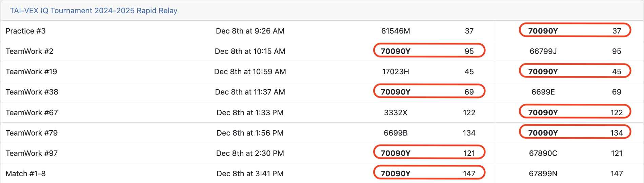This screenshot has height=183, width=644.
Task: Select the TeamWork #67 match name
Action: click(32, 113)
